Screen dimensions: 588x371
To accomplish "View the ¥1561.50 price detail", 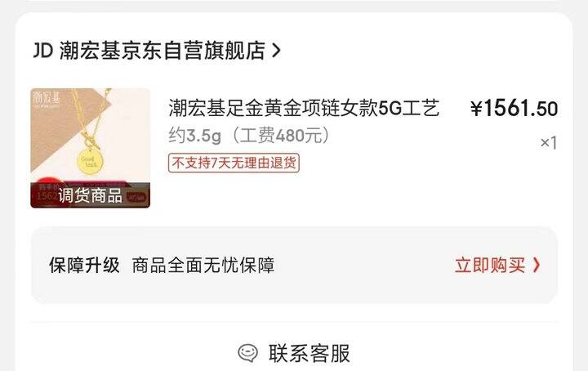I will [x=514, y=109].
